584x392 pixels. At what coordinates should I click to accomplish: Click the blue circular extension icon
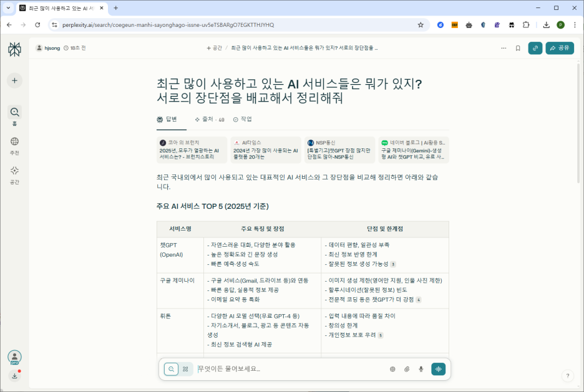[x=440, y=25]
